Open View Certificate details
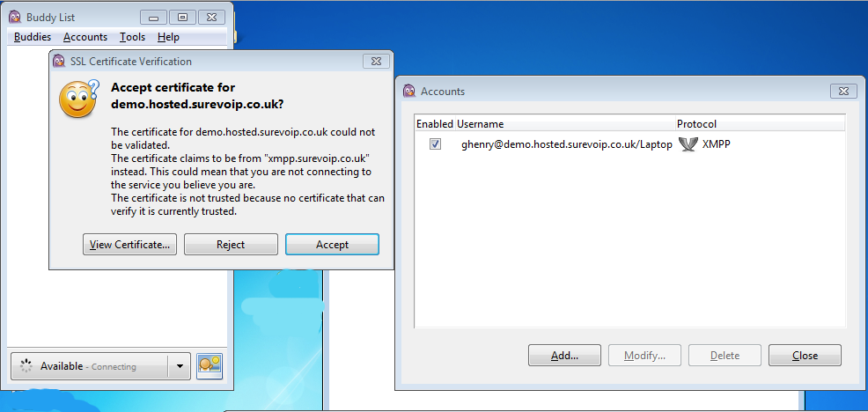Image resolution: width=868 pixels, height=412 pixels. coord(129,244)
